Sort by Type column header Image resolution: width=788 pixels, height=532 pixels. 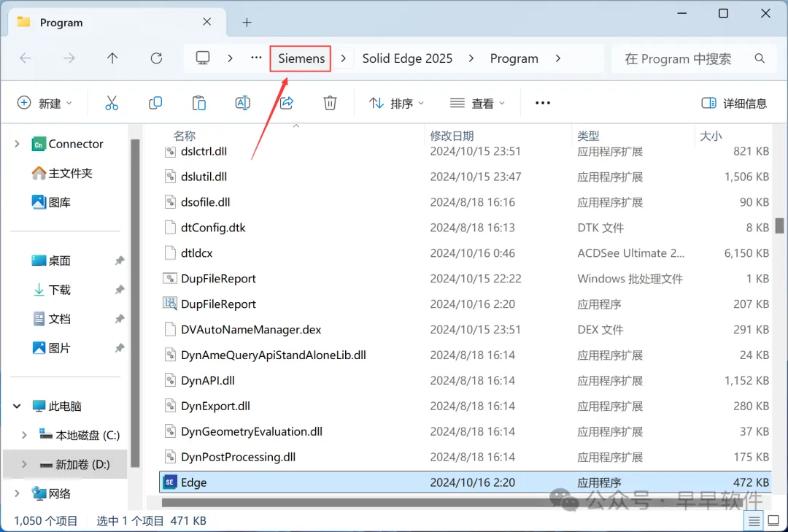click(x=588, y=136)
